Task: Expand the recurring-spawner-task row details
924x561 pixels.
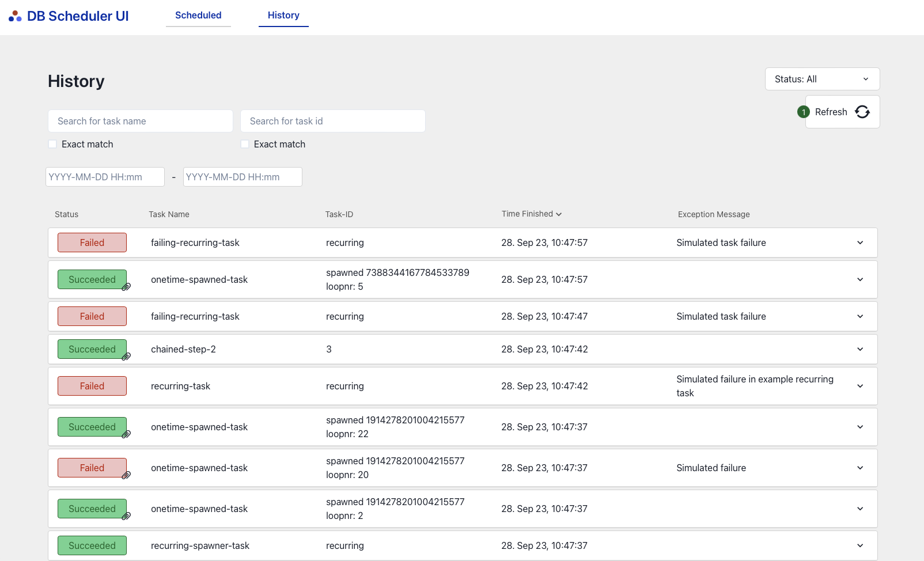Action: point(860,545)
